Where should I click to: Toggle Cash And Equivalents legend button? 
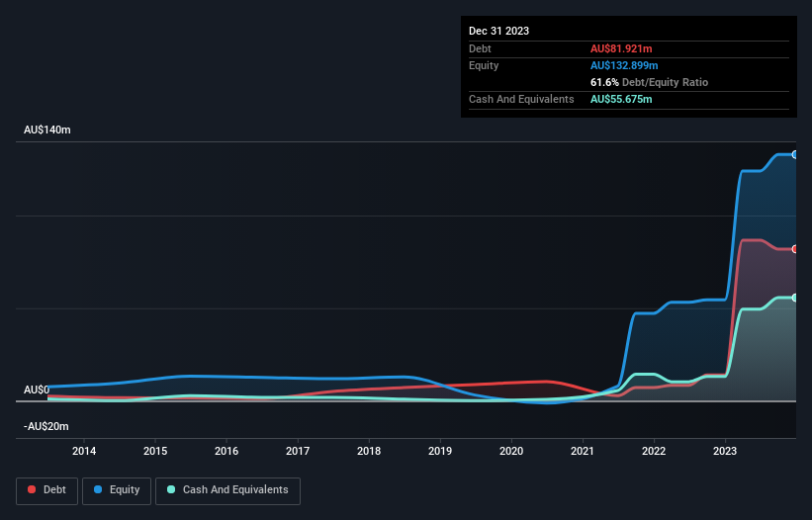click(227, 490)
